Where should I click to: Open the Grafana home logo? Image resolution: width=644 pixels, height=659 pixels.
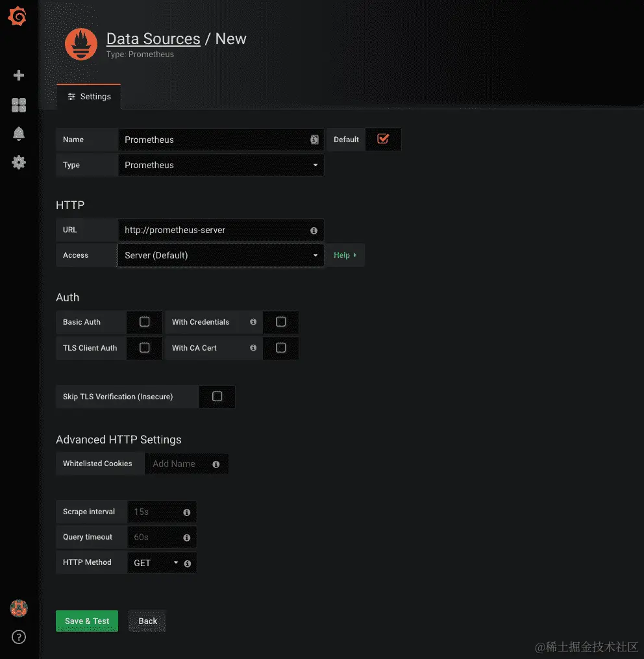click(x=18, y=16)
